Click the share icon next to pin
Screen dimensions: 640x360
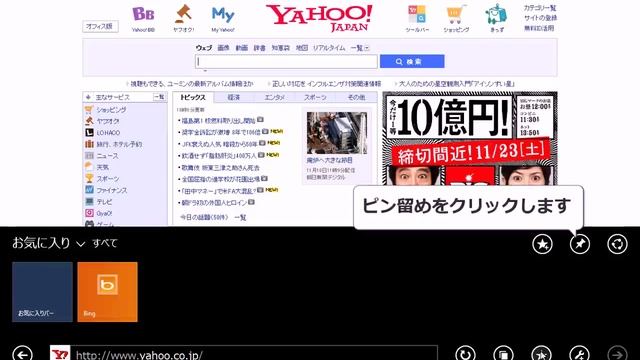tap(617, 244)
